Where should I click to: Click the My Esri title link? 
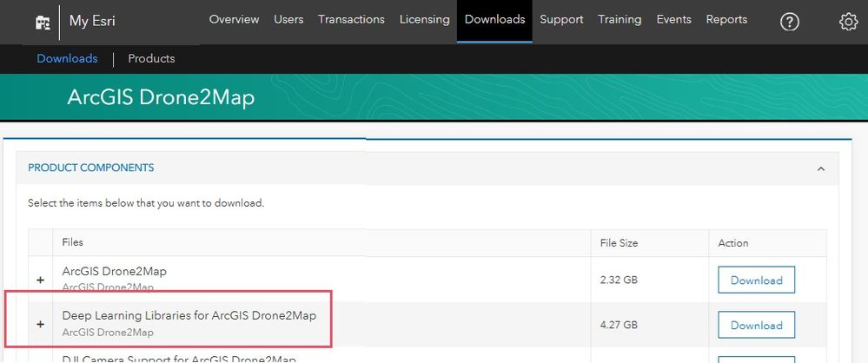92,22
